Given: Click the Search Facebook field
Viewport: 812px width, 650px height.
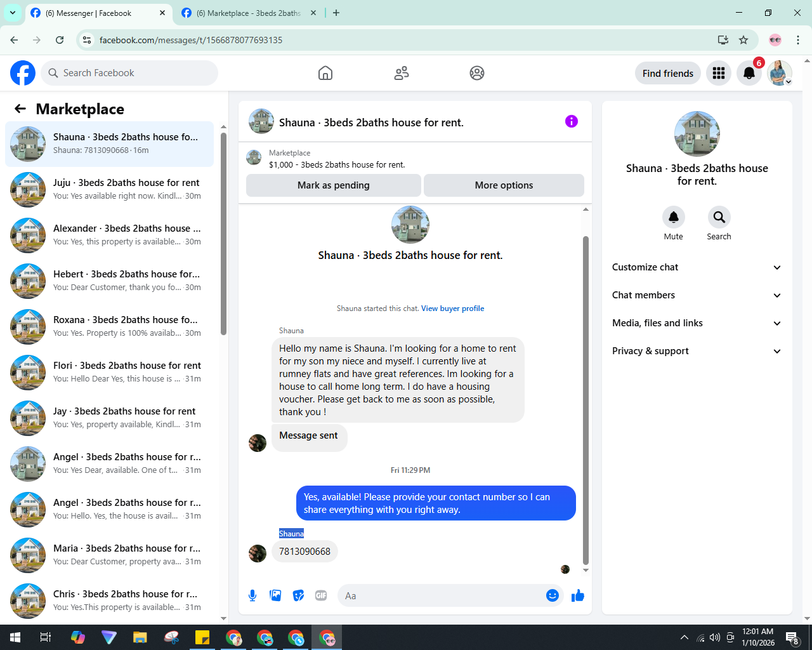Looking at the screenshot, I should (x=129, y=73).
